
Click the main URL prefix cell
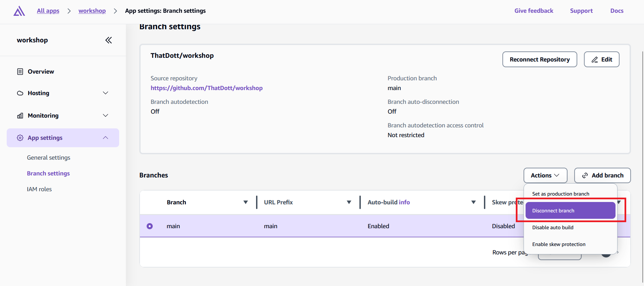(270, 226)
